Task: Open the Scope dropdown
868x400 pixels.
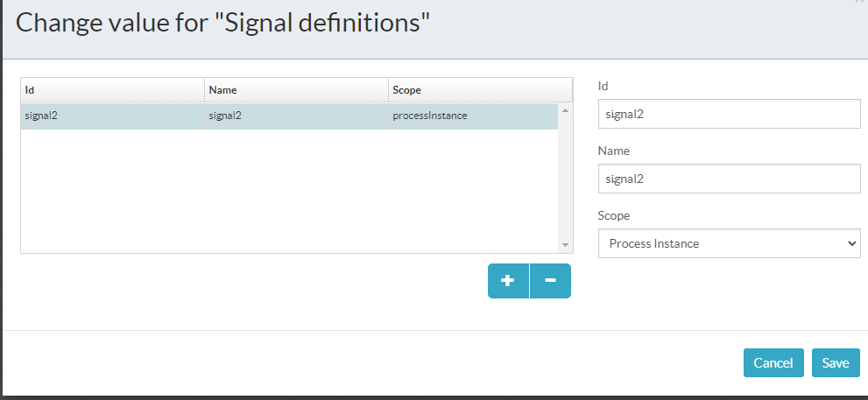Action: click(x=729, y=243)
